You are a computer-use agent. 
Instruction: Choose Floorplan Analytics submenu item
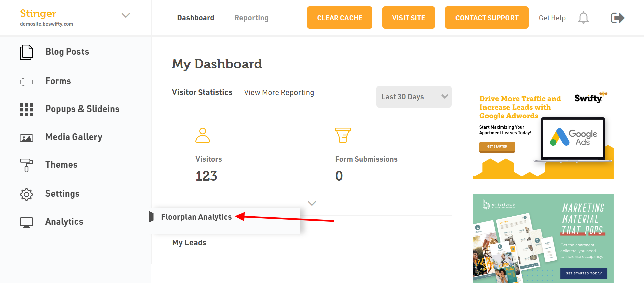coord(197,217)
